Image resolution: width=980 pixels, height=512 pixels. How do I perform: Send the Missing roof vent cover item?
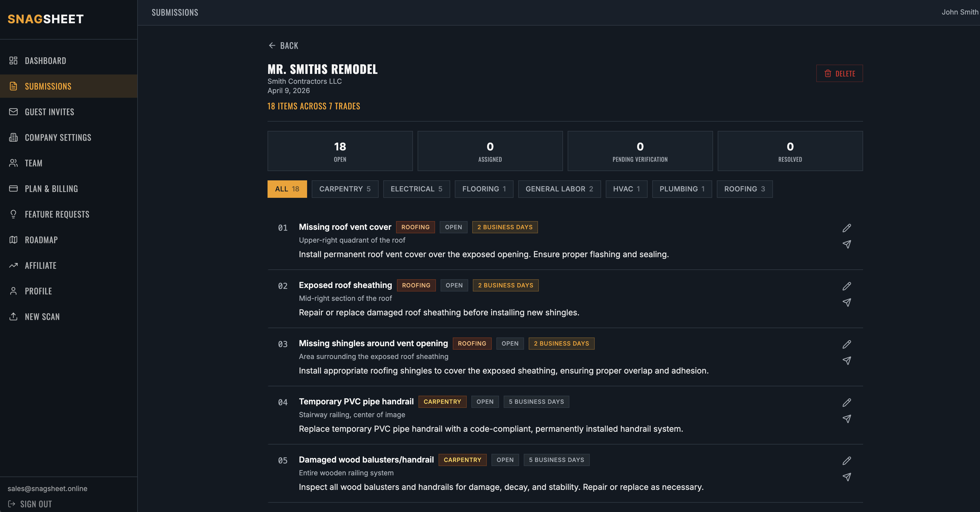(x=847, y=244)
